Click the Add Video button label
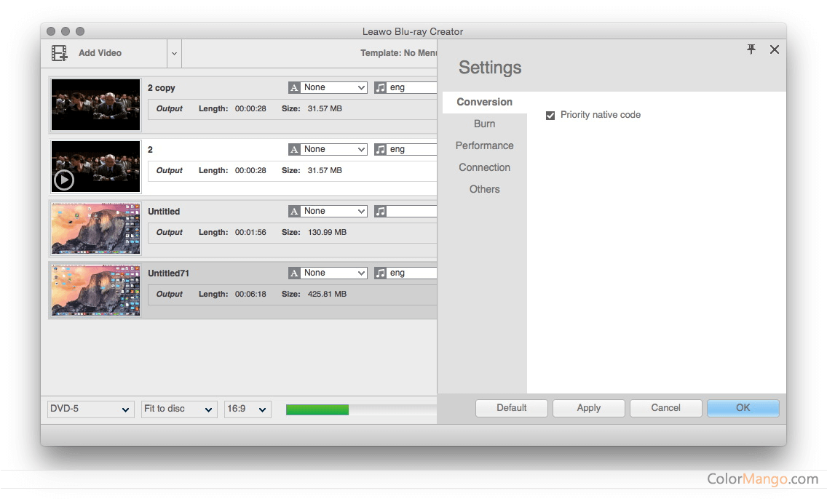Image resolution: width=827 pixels, height=504 pixels. 100,53
